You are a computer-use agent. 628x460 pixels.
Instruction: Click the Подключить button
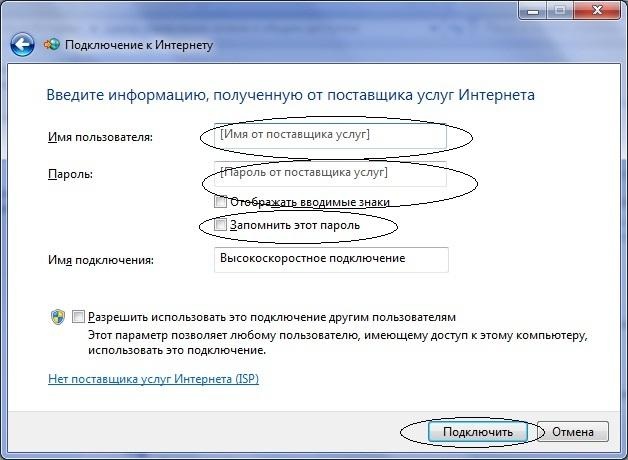478,432
